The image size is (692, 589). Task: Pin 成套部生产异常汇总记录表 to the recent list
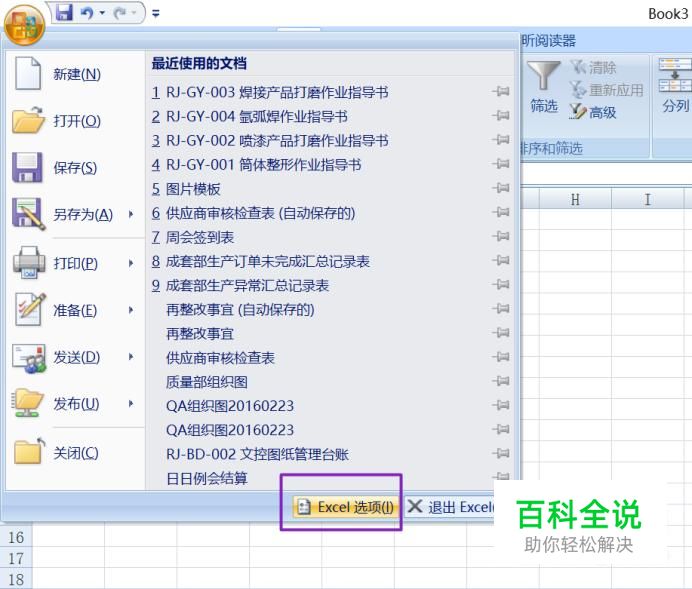click(501, 285)
